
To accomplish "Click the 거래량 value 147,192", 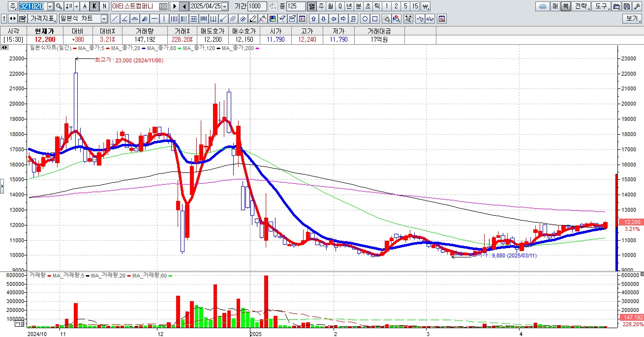I will (145, 39).
